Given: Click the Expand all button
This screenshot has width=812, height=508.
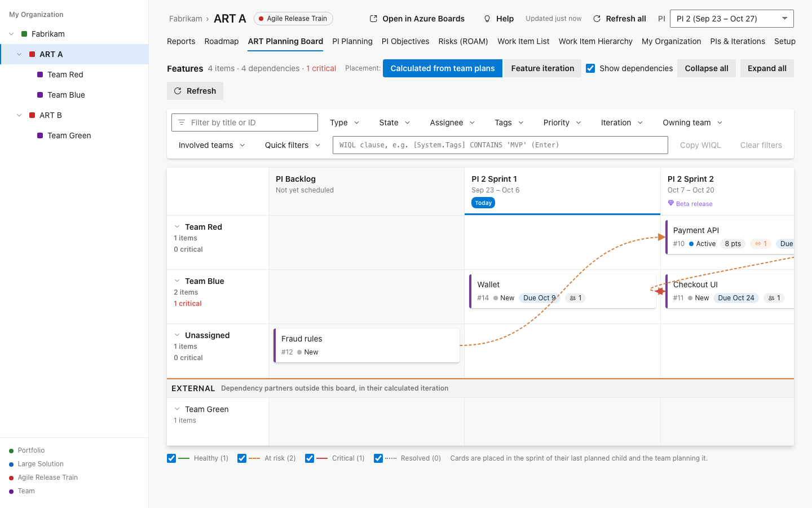Looking at the screenshot, I should click(x=767, y=68).
